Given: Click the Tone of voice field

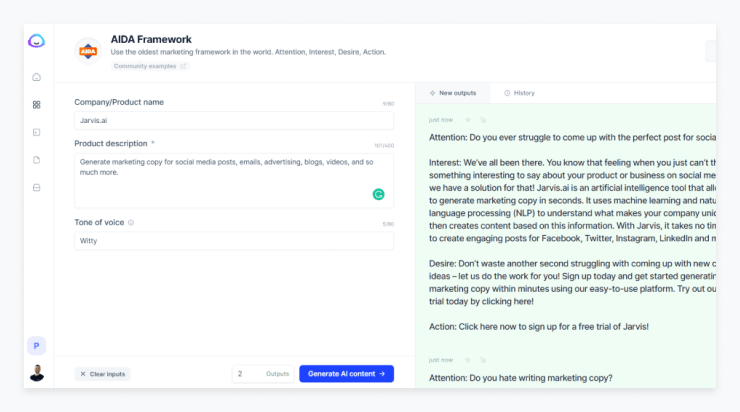Looking at the screenshot, I should [234, 241].
